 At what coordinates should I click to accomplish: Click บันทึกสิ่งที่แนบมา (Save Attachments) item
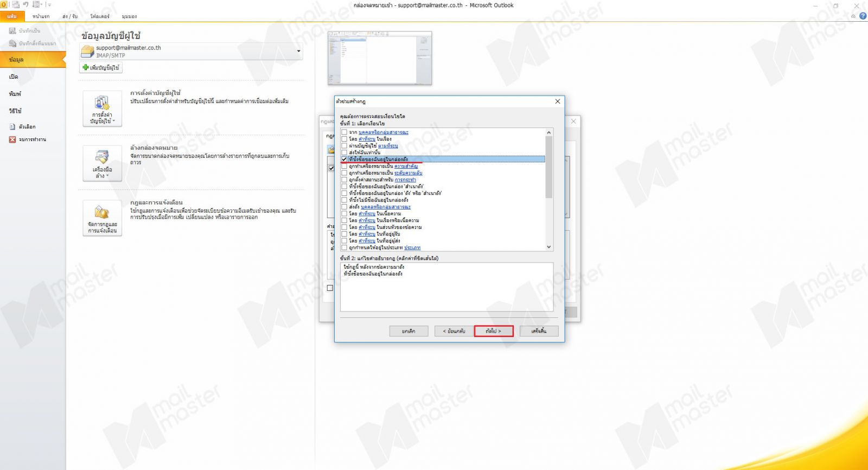click(x=33, y=43)
